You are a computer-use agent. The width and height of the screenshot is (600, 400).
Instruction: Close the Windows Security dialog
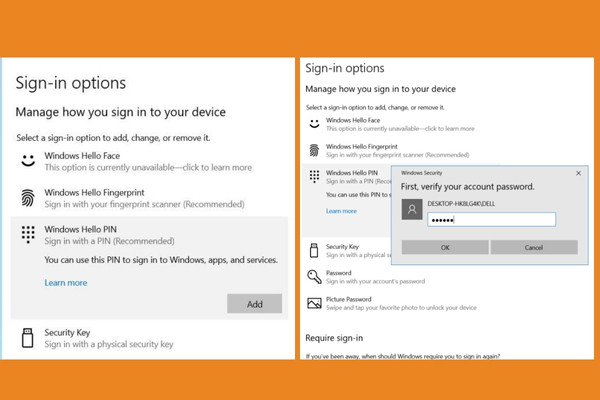click(579, 173)
